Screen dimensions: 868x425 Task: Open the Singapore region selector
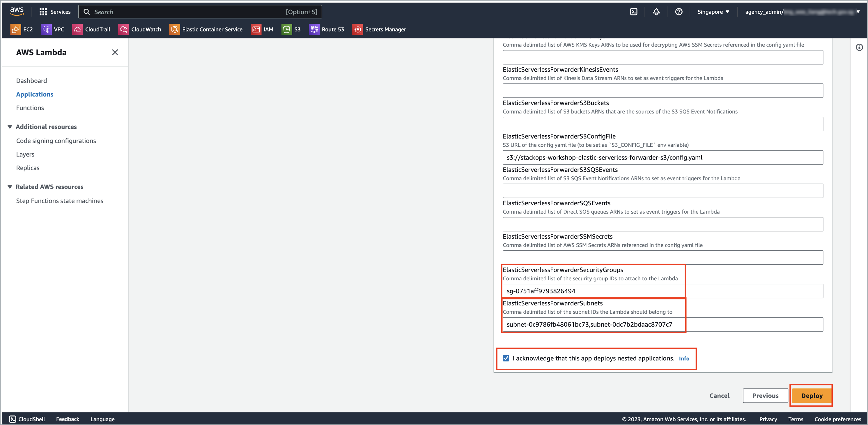pos(713,12)
